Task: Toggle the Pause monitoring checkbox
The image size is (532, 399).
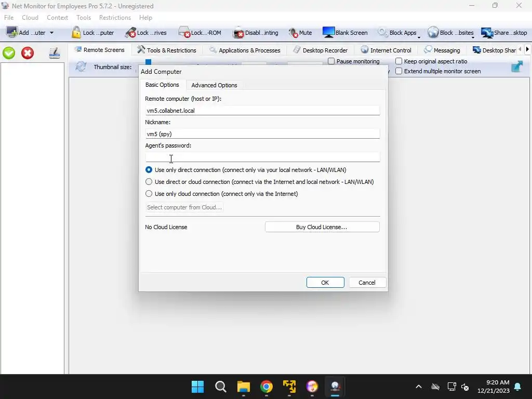Action: coord(331,61)
